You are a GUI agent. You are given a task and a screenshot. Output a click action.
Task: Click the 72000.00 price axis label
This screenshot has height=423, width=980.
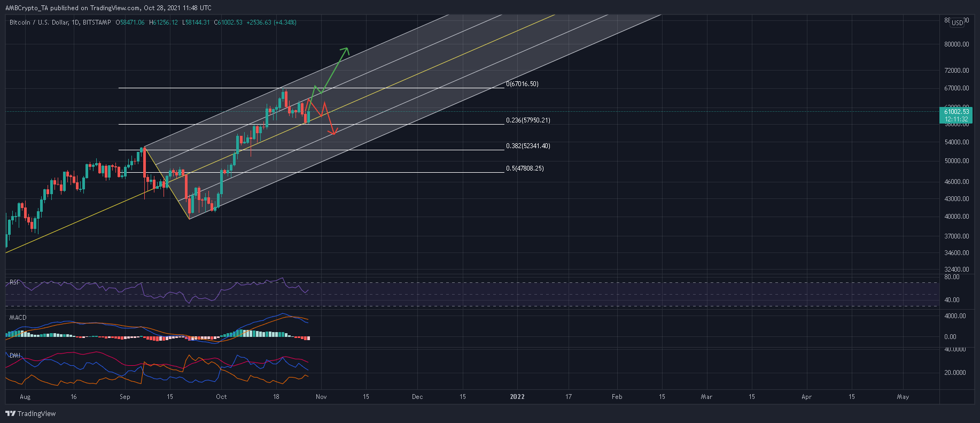[956, 71]
